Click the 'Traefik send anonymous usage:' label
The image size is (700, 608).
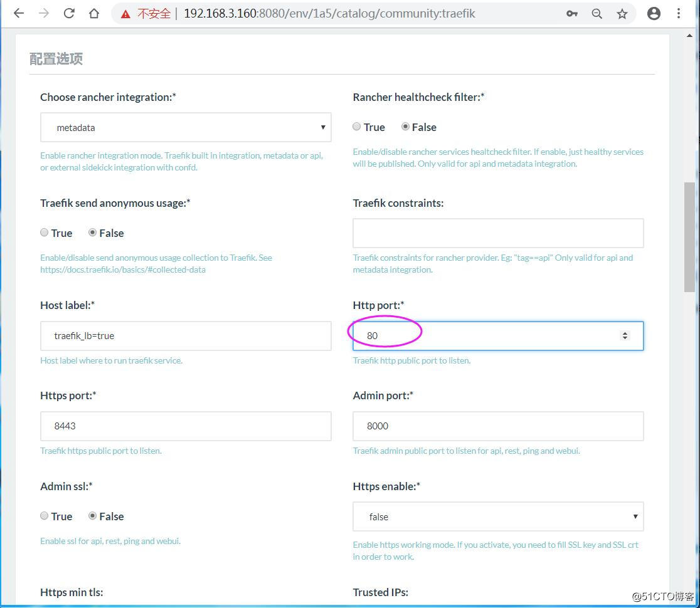click(115, 203)
